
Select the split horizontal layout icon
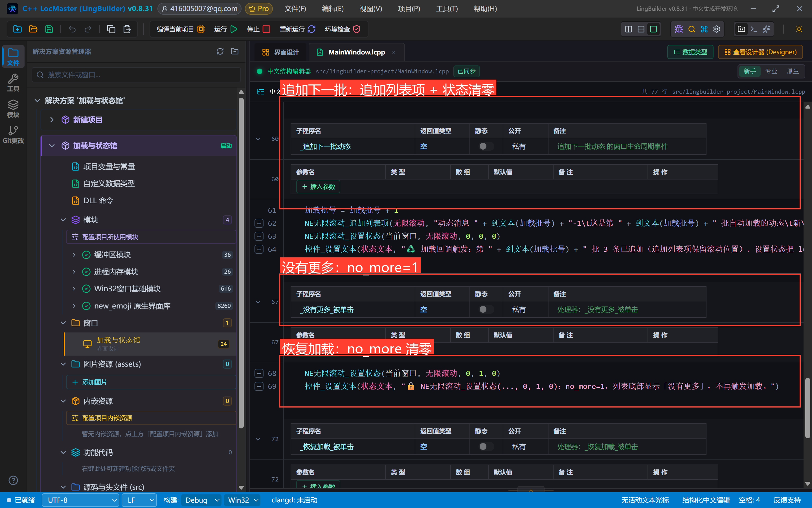click(x=641, y=29)
